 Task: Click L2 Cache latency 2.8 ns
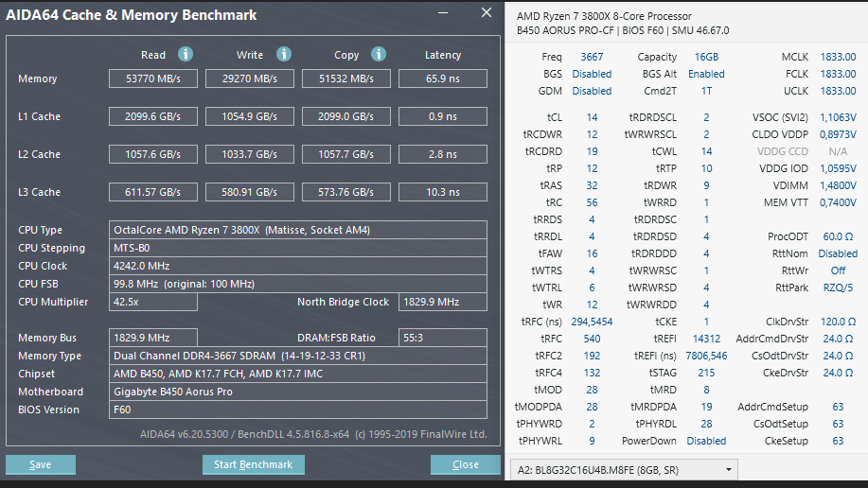(x=443, y=154)
